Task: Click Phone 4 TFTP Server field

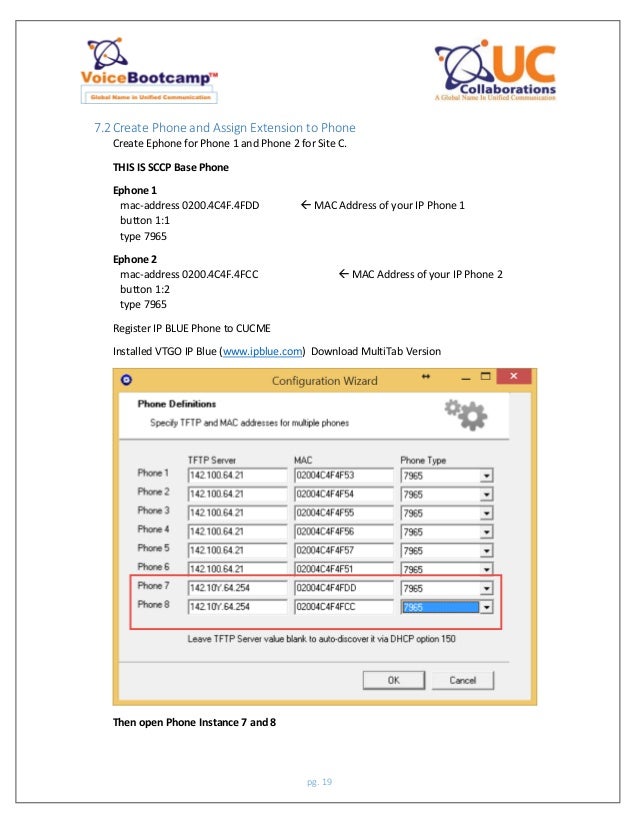Action: (237, 532)
